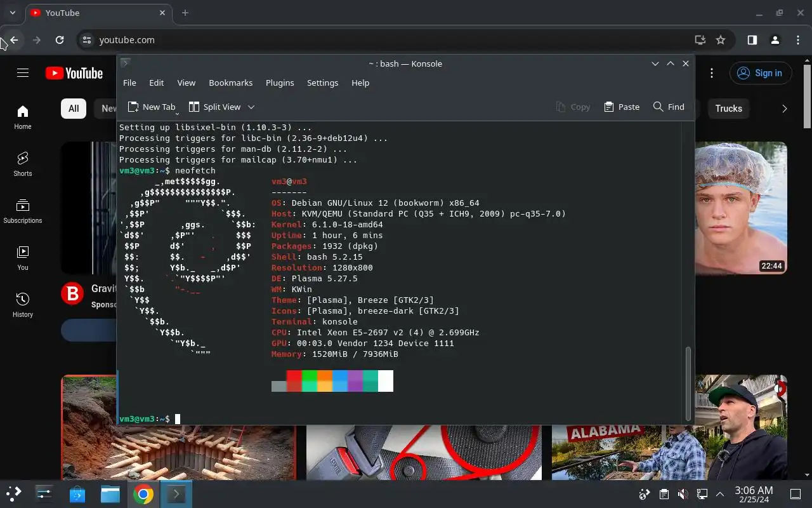Click the Konsole vertical scrollbar

[688, 384]
